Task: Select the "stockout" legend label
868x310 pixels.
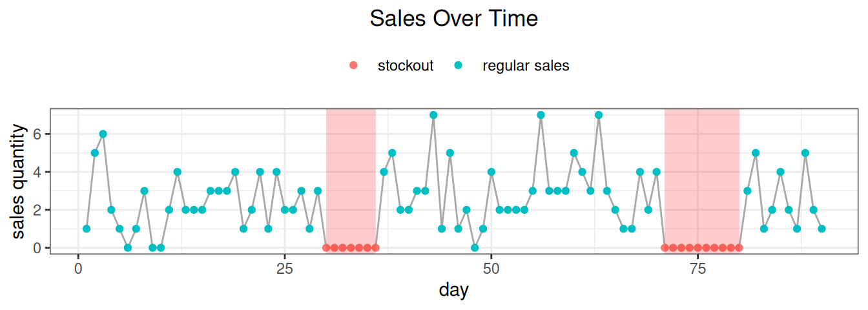Action: (406, 66)
